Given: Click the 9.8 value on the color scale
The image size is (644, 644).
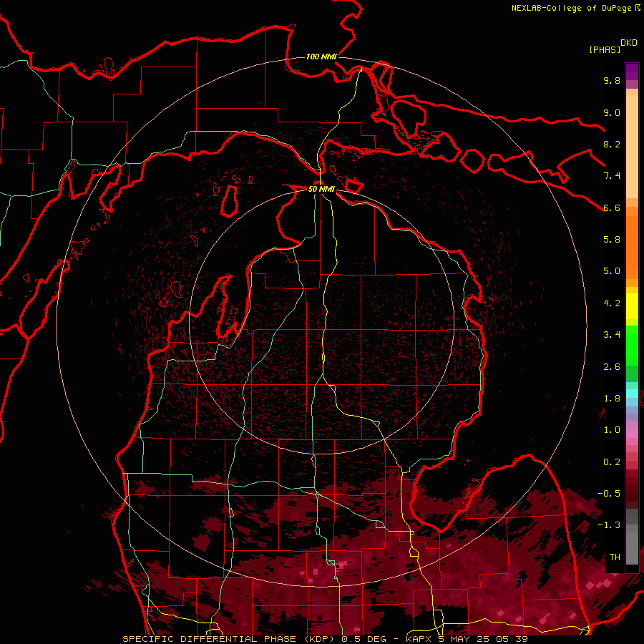Looking at the screenshot, I should pos(612,80).
